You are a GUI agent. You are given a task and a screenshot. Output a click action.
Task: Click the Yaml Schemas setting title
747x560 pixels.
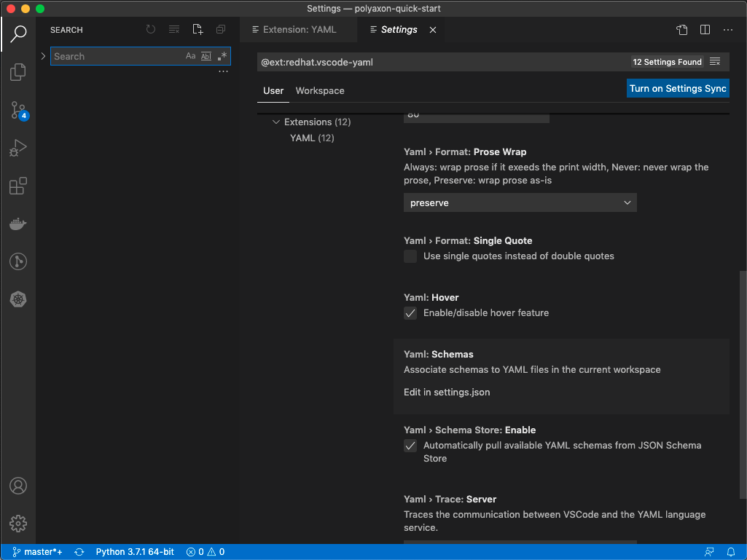[438, 355]
